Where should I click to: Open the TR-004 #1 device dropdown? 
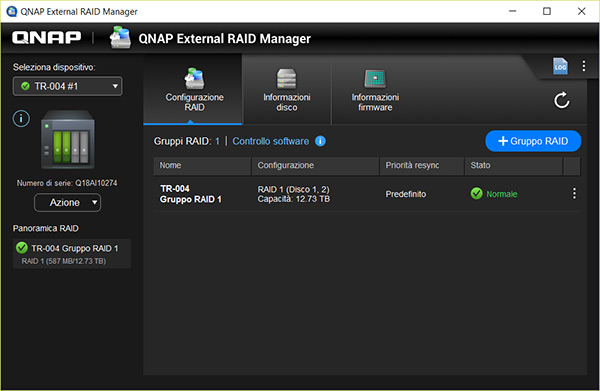click(68, 86)
